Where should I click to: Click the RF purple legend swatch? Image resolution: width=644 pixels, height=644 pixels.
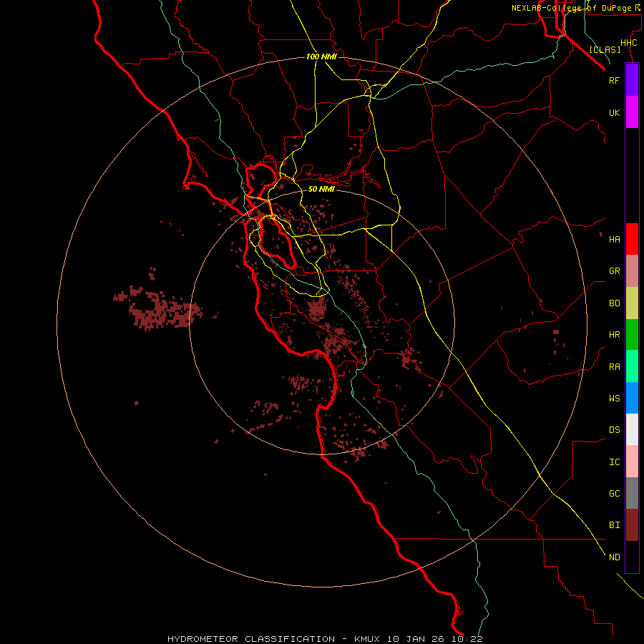pos(632,79)
